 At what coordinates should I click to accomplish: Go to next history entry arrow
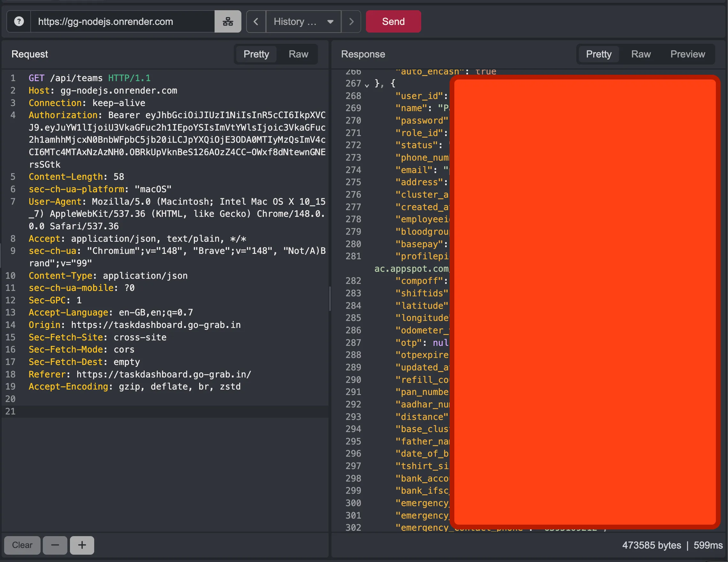351,21
